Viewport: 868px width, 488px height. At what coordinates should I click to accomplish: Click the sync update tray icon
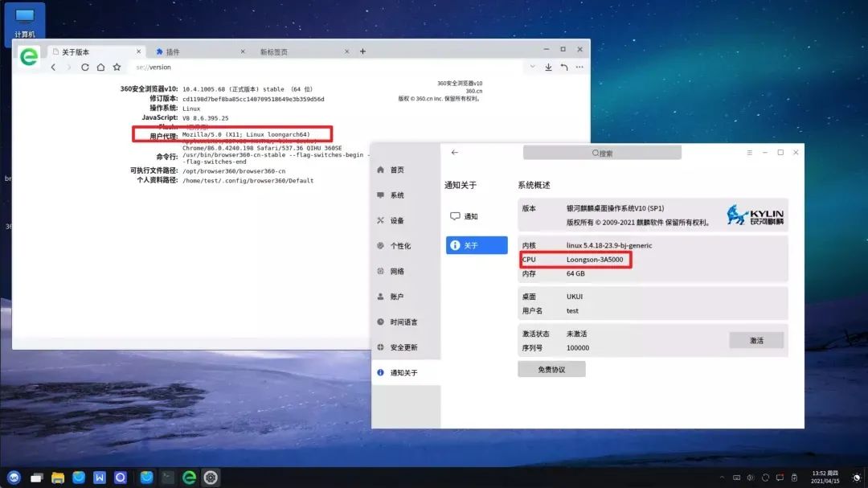(x=766, y=478)
